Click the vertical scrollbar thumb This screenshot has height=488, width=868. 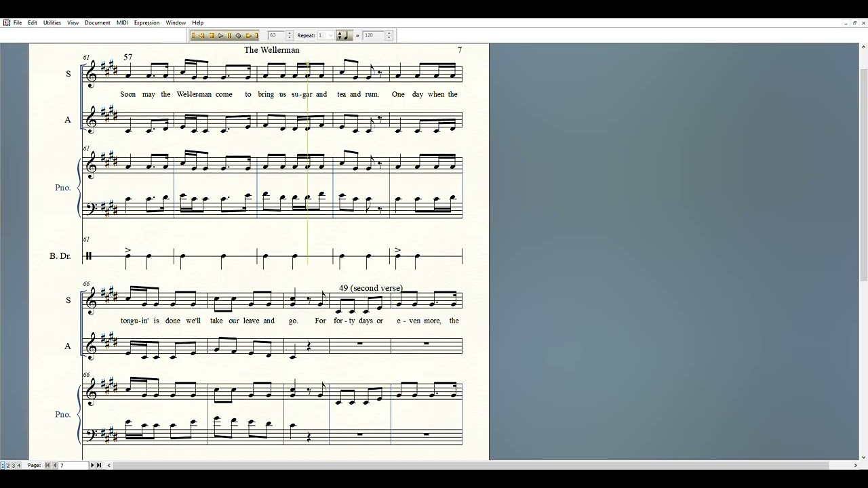pos(863,175)
